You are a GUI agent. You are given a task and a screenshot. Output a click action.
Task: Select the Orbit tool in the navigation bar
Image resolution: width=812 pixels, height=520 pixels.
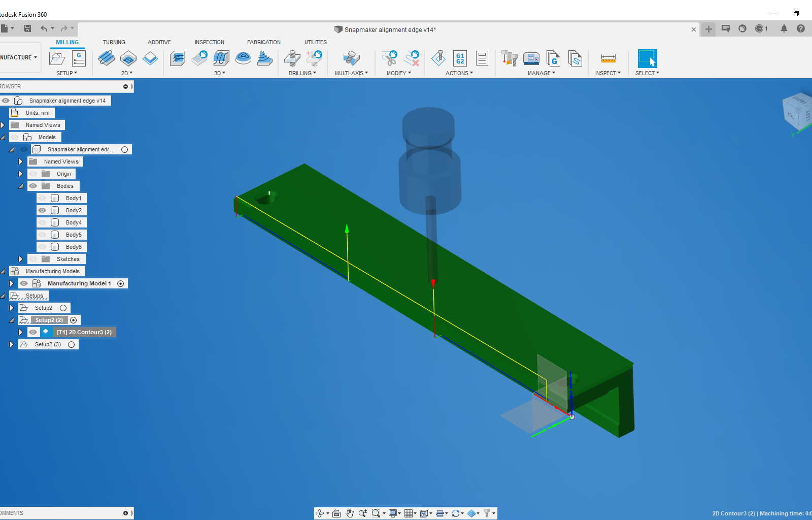point(320,513)
